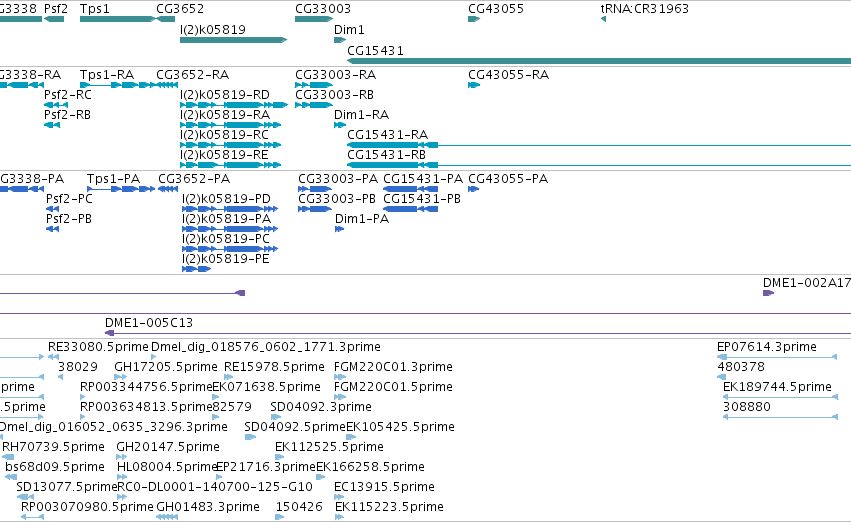Select protein Psf2-PB

point(53,230)
